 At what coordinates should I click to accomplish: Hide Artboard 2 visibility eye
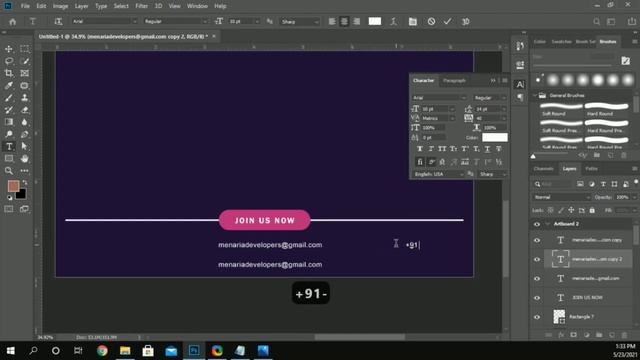(537, 224)
